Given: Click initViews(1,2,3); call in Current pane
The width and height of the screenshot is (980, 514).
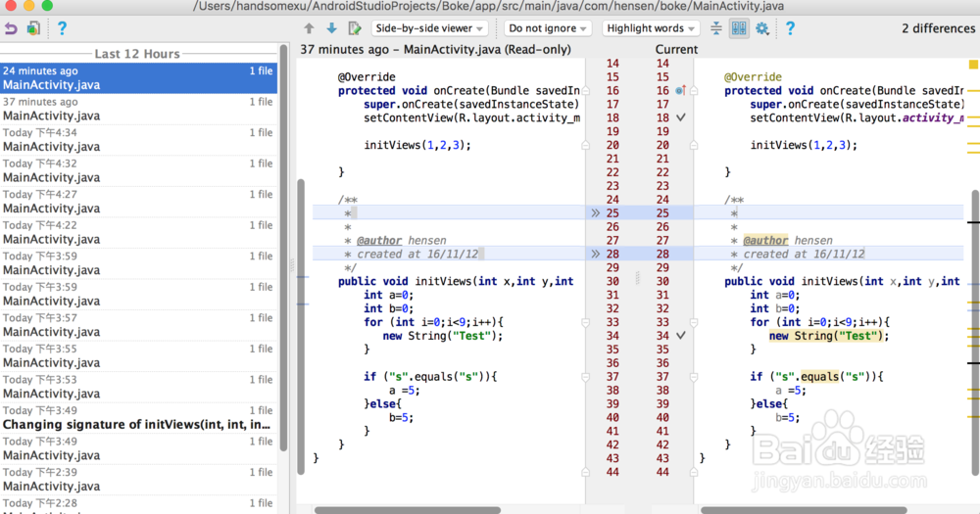Looking at the screenshot, I should (804, 145).
